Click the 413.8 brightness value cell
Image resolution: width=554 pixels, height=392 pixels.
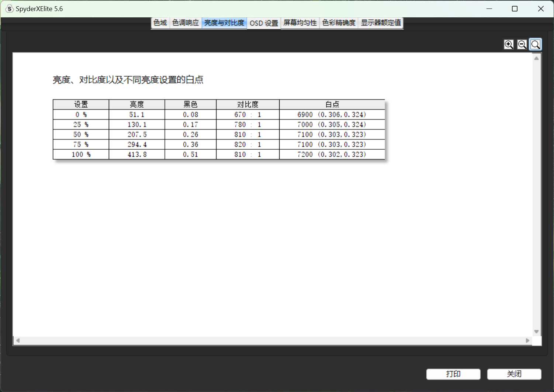click(137, 155)
